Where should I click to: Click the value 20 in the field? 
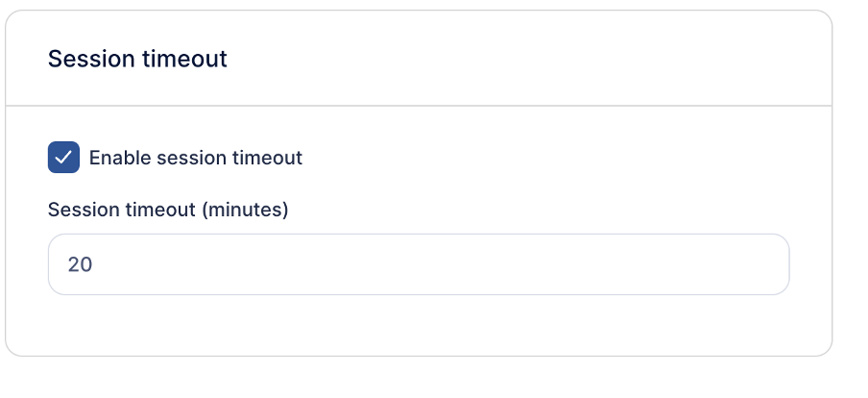click(x=80, y=264)
